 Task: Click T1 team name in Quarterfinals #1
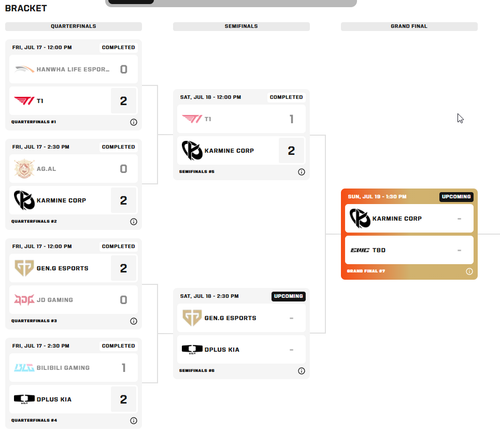pyautogui.click(x=40, y=101)
